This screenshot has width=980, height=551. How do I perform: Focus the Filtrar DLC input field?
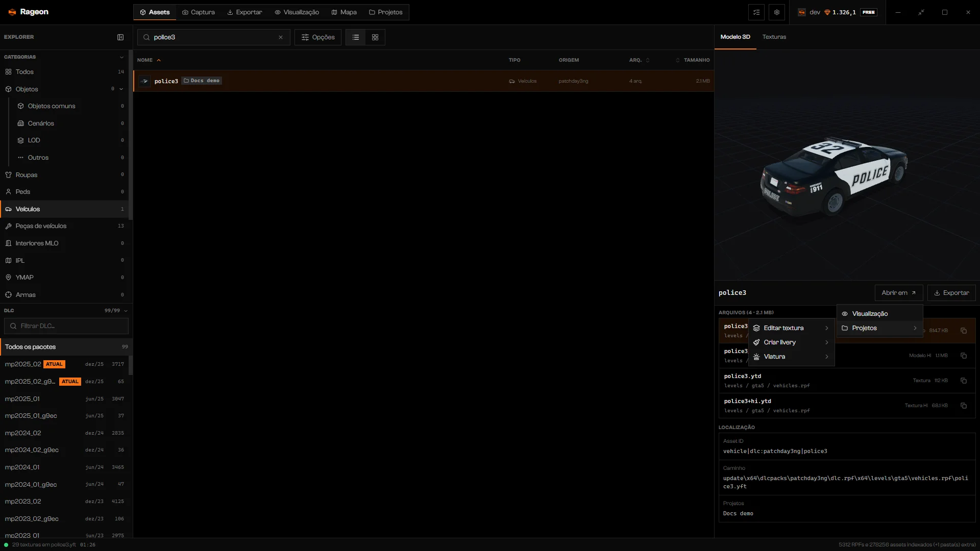66,326
